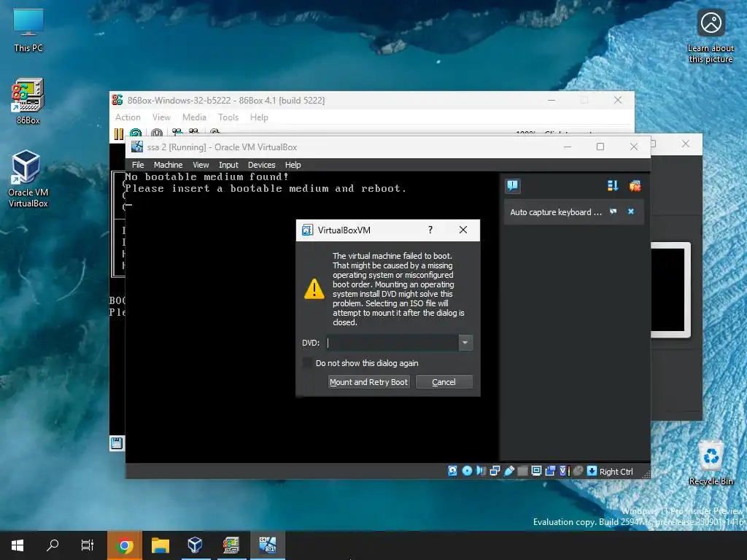Dismiss the Auto capture keyboard notification

coord(631,211)
